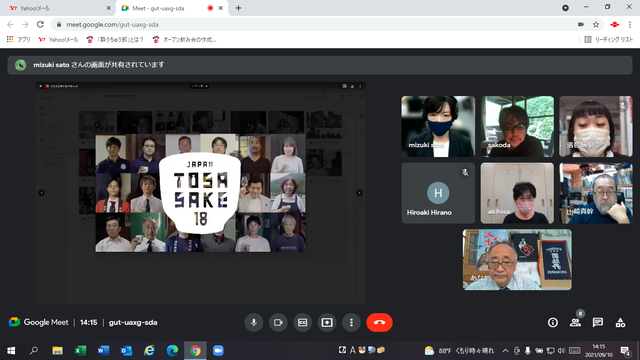Click camera permission icon in address bar
Viewport: 640px width, 360px height.
point(581,24)
